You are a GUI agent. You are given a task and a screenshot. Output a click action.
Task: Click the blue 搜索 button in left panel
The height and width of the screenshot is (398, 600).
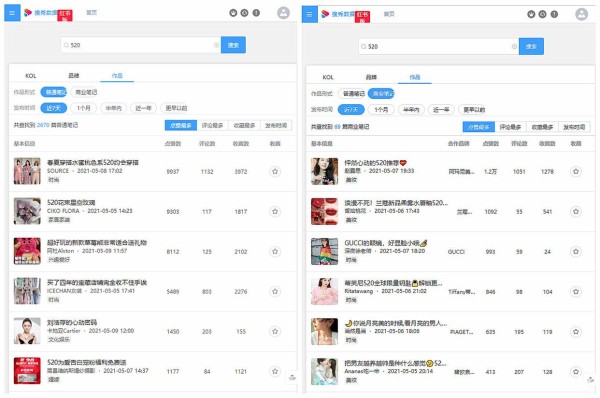click(233, 45)
